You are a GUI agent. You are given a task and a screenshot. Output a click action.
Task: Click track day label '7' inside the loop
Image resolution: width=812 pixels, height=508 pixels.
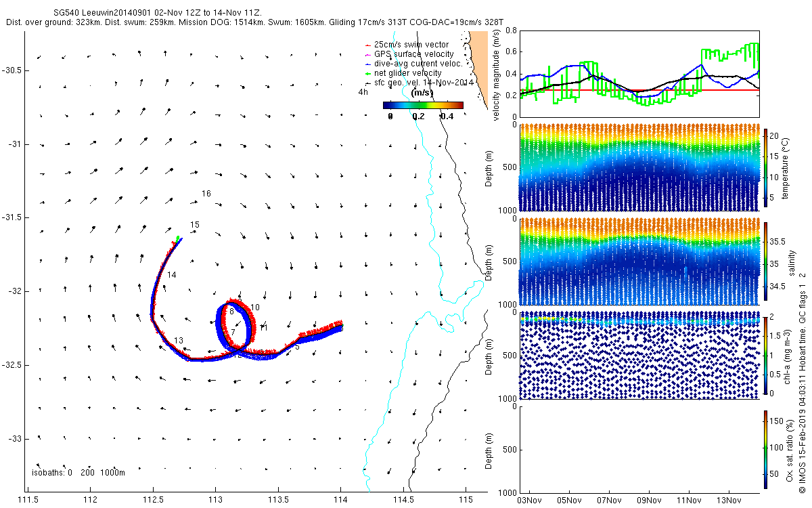click(233, 331)
